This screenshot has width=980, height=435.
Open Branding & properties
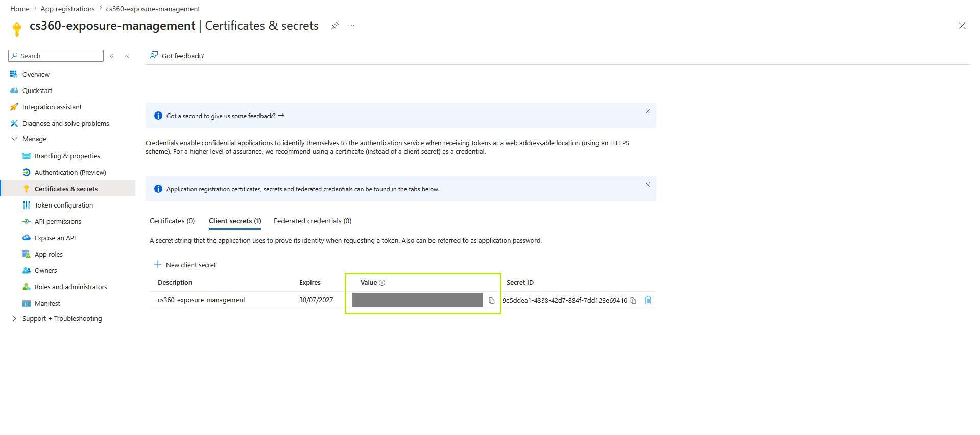(68, 156)
